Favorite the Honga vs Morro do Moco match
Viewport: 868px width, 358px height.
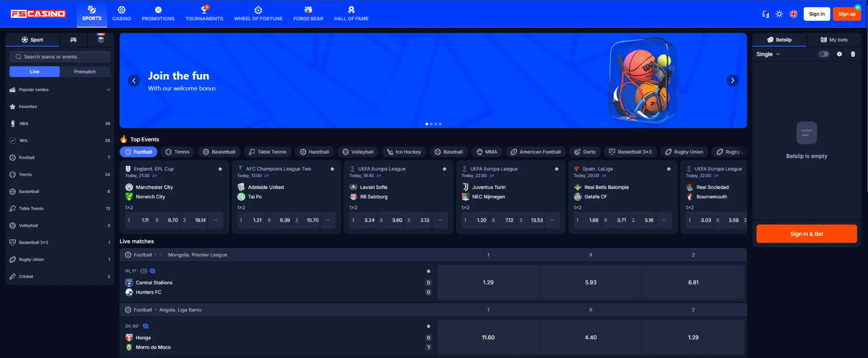coord(428,326)
